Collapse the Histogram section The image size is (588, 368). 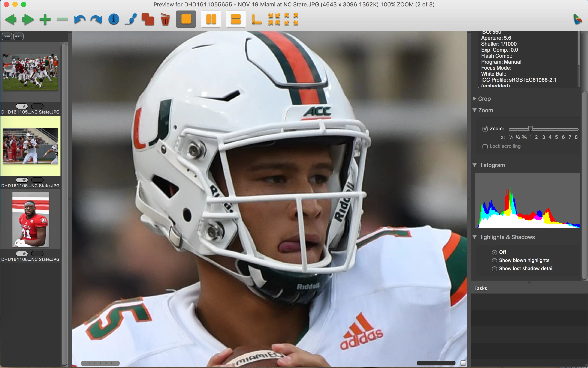pyautogui.click(x=474, y=165)
